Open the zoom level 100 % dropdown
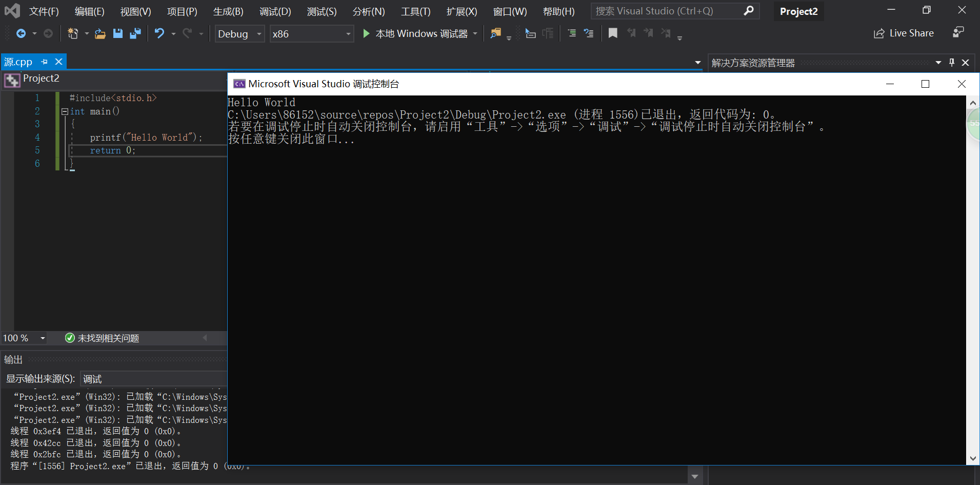 pos(43,338)
